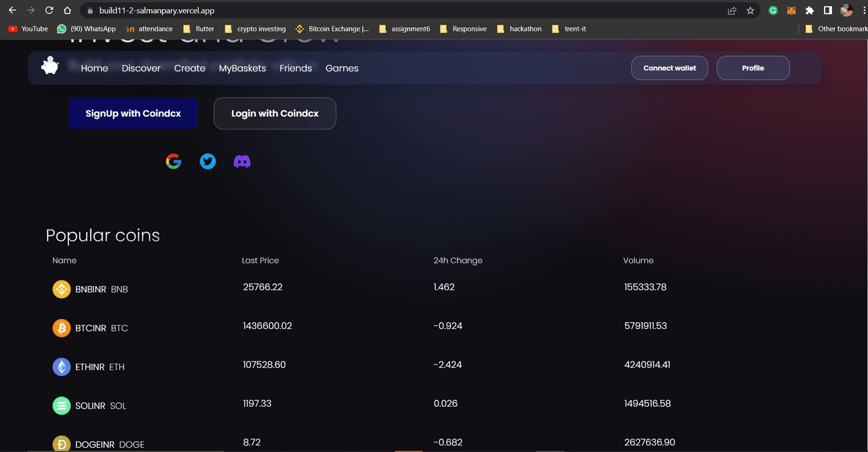Open trent-it bookmarks folder
The width and height of the screenshot is (868, 452).
(x=569, y=29)
